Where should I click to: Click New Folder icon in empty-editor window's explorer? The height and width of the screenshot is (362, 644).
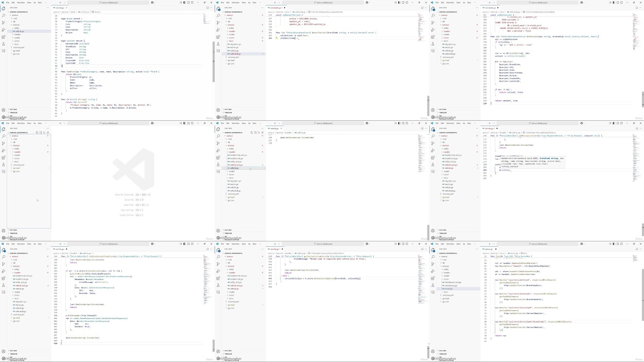41,132
